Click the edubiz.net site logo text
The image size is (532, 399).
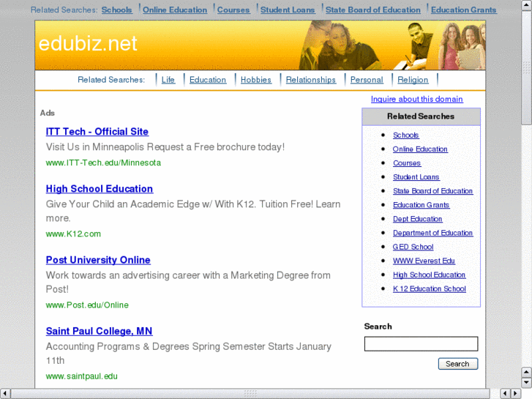click(88, 44)
